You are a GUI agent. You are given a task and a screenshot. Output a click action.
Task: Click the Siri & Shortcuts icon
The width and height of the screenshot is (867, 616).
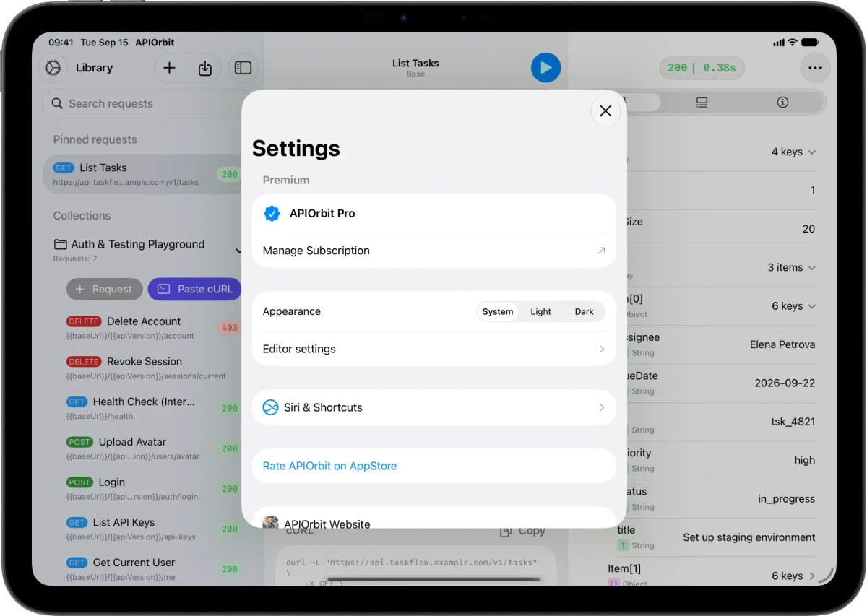270,407
